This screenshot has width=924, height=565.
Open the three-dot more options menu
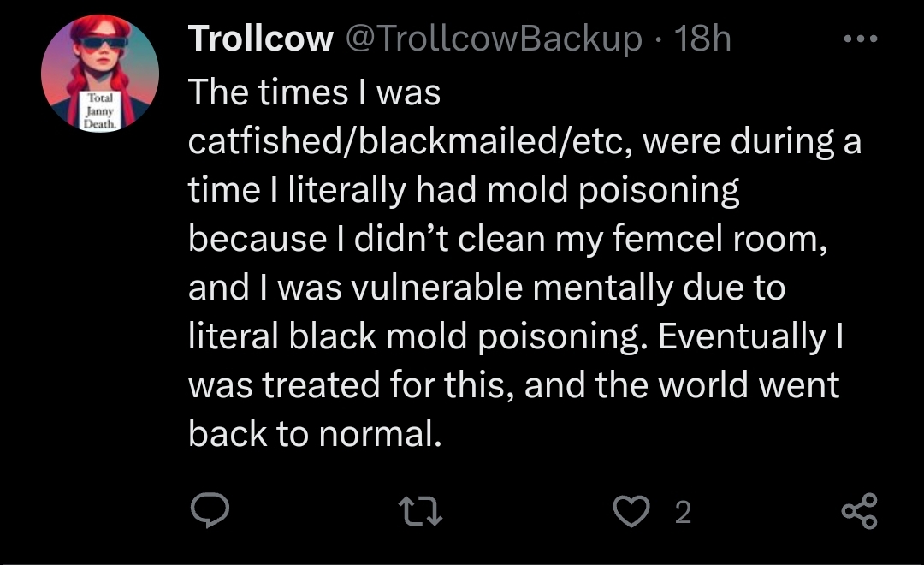(859, 39)
